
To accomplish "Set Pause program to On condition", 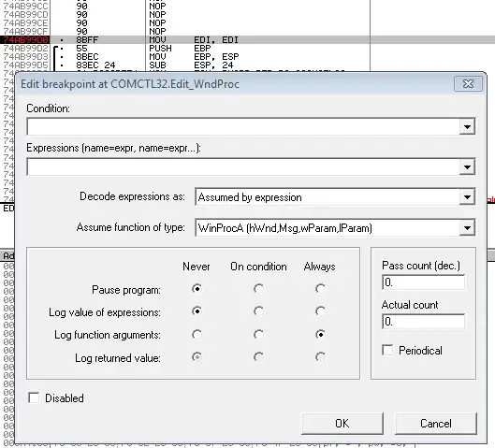I will pyautogui.click(x=258, y=289).
